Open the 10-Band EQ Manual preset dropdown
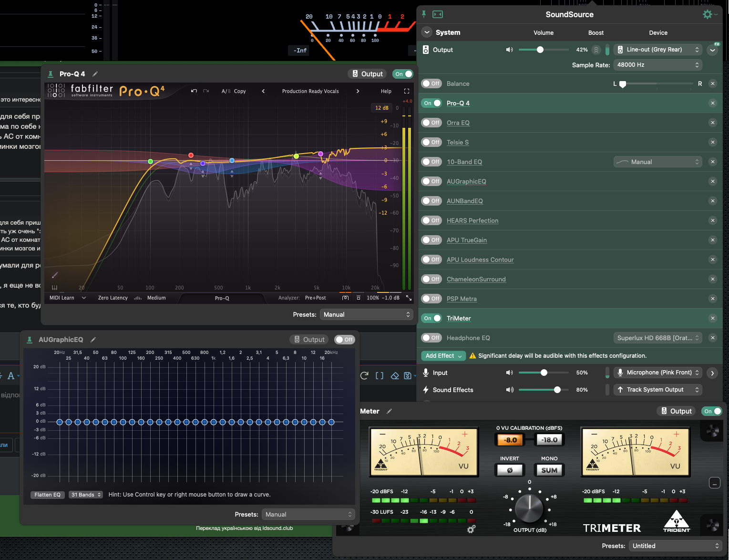 [657, 162]
